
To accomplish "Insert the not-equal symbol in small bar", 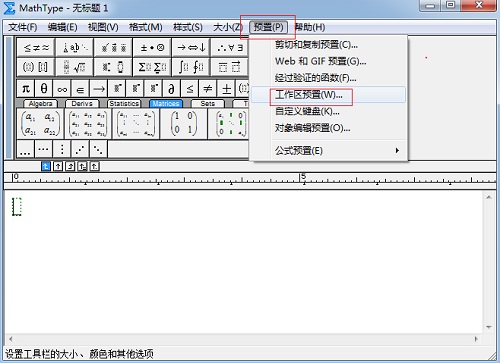I will pos(208,89).
